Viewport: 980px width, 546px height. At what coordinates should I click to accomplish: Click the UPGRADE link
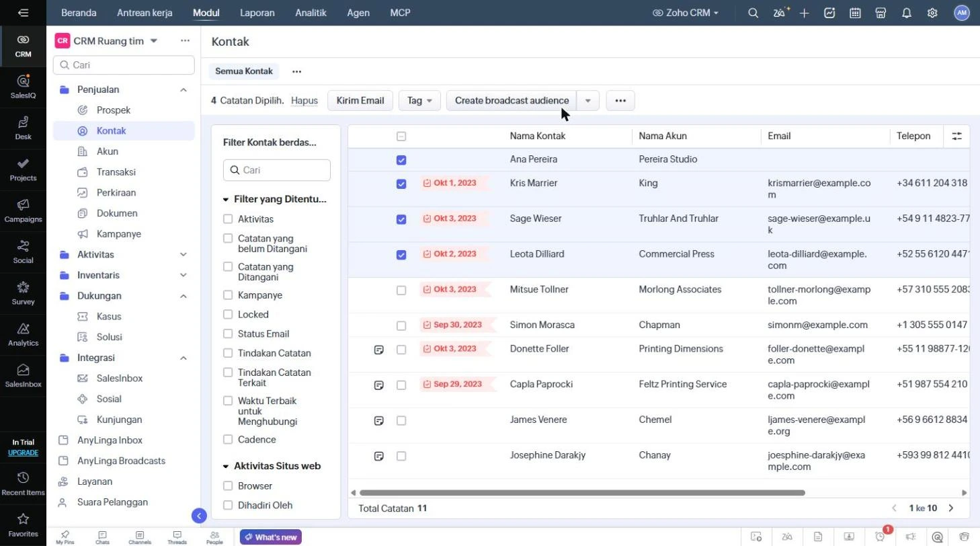[23, 453]
